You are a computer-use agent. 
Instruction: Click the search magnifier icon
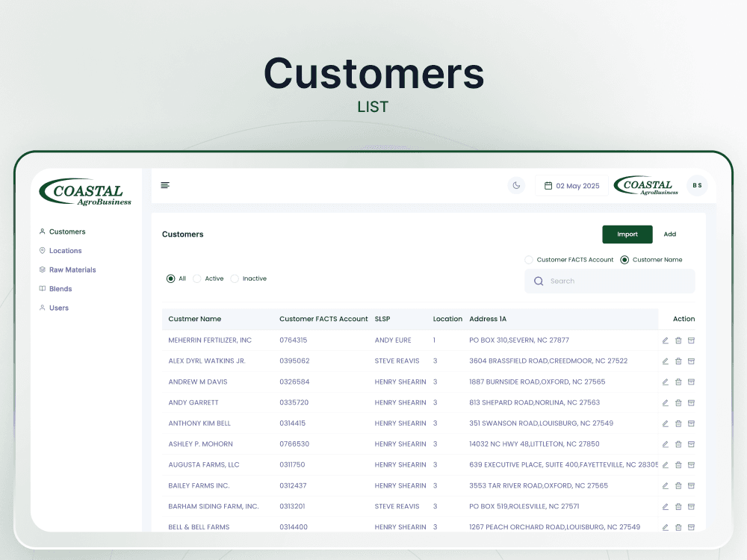click(x=539, y=281)
